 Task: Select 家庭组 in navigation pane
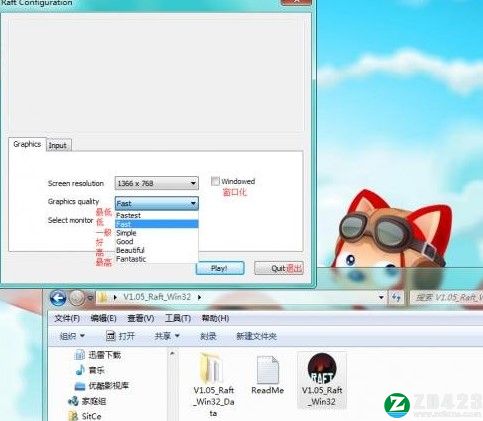click(x=87, y=401)
